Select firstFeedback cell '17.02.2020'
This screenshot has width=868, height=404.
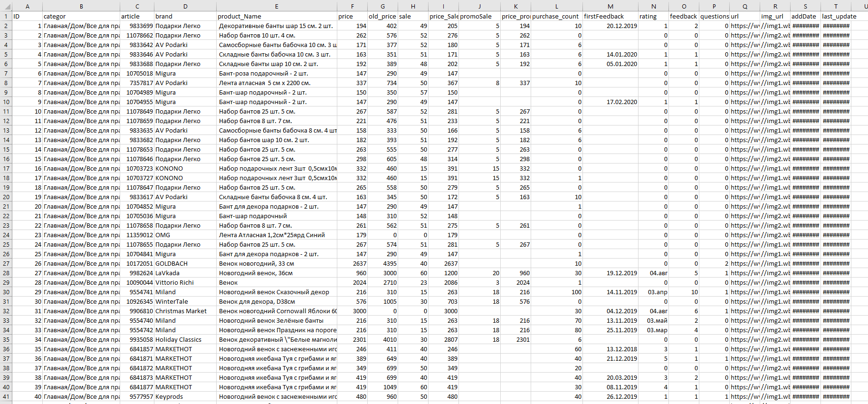(610, 102)
